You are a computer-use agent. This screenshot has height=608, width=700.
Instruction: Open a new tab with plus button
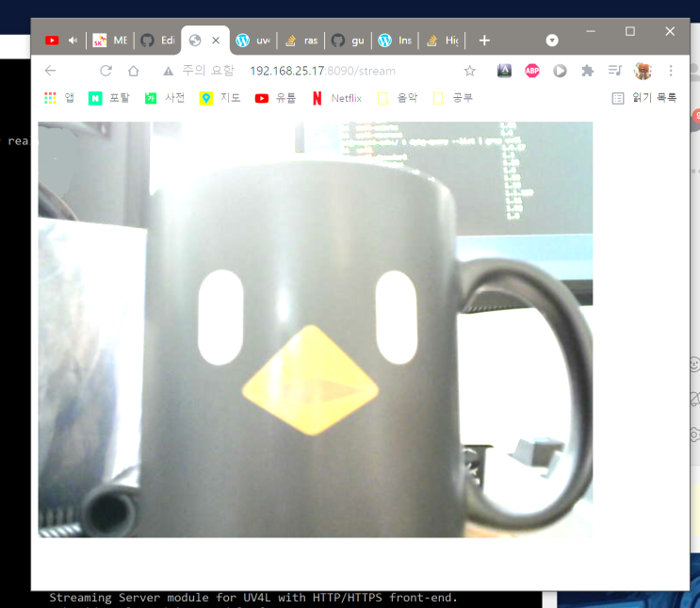(x=484, y=41)
